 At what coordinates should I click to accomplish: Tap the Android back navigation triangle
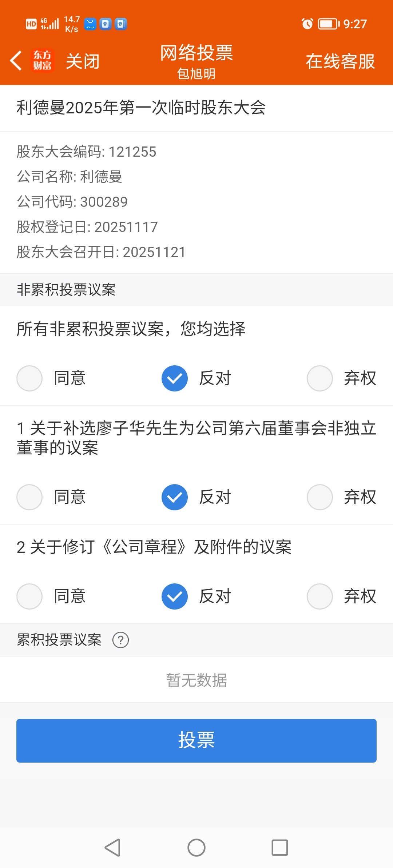tap(112, 848)
